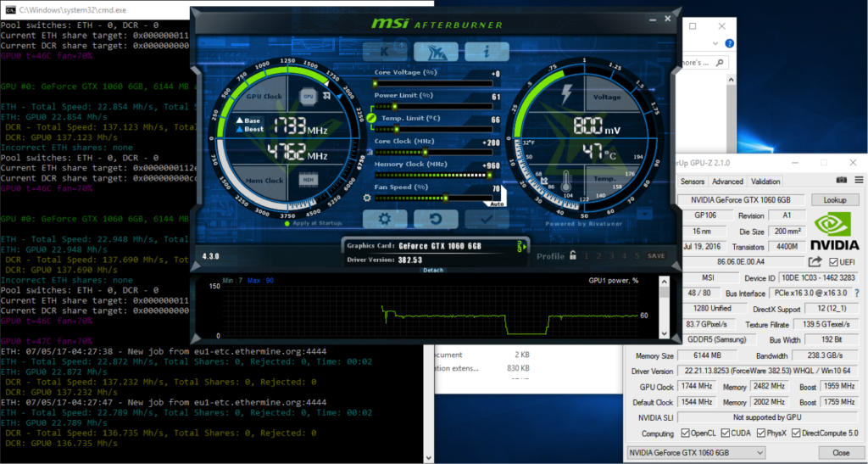Toggle the OpenCL checkbox

685,433
